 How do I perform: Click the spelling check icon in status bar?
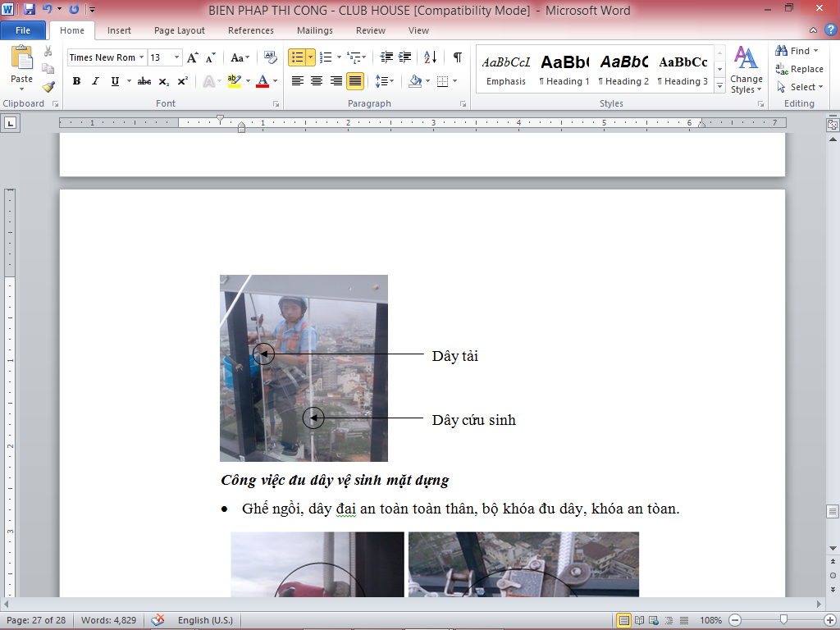point(157,620)
